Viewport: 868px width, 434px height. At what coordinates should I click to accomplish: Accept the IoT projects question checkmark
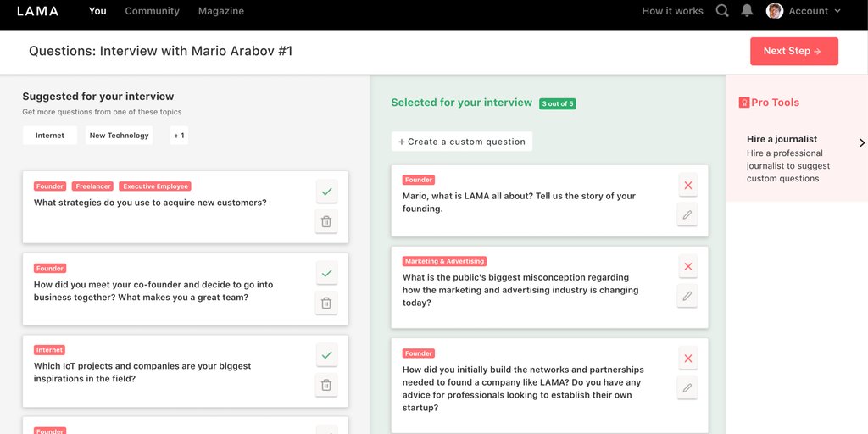click(x=326, y=355)
